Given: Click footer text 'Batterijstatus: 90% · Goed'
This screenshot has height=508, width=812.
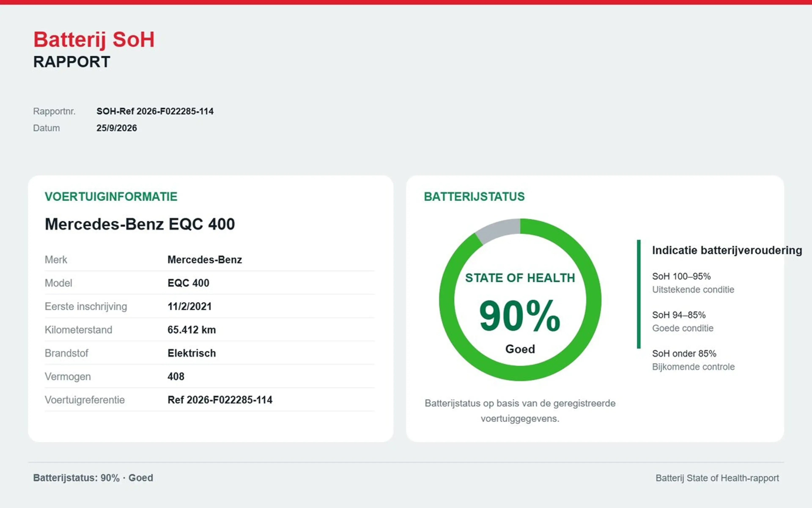Looking at the screenshot, I should (93, 478).
